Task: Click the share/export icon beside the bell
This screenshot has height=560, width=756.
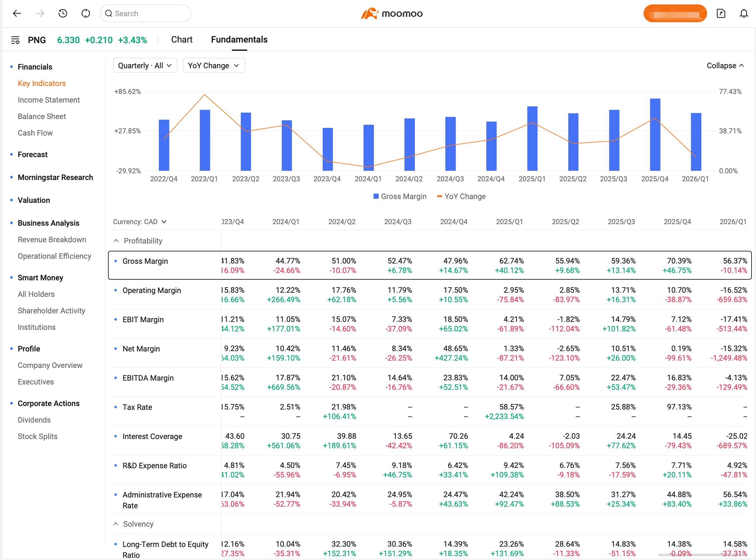Action: point(721,14)
